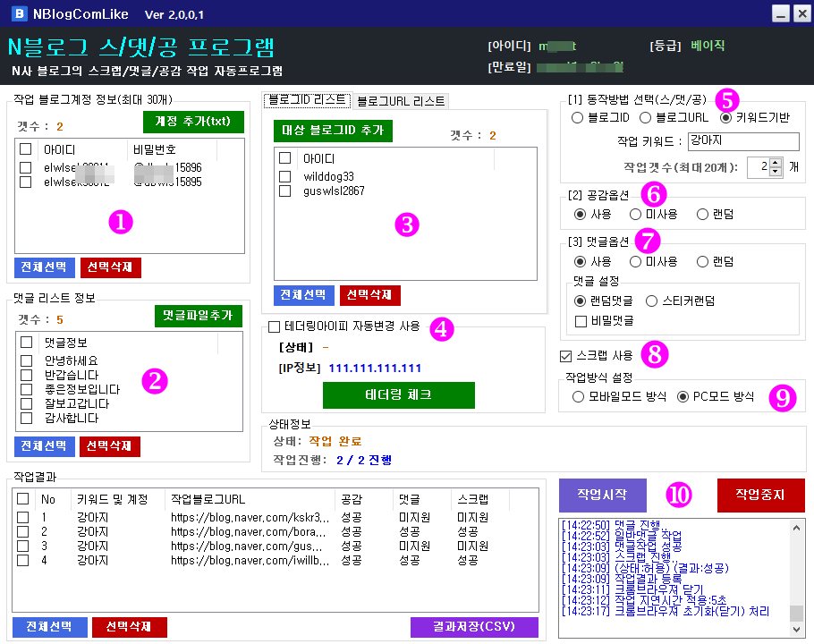814x644 pixels.
Task: Enable 테더링아이피 자동변경 사용 checkbox
Action: pos(274,326)
